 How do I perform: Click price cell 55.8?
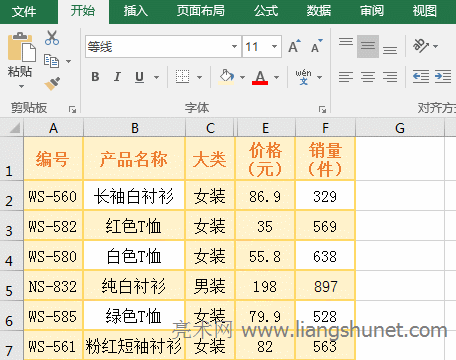click(265, 256)
